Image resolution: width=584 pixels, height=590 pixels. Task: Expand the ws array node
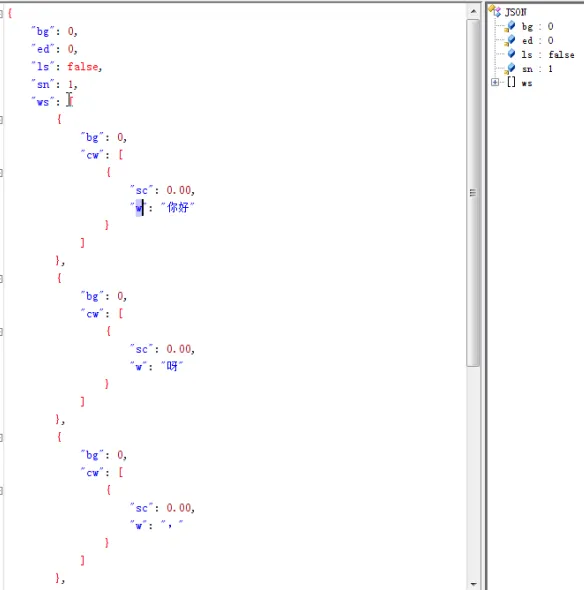495,82
